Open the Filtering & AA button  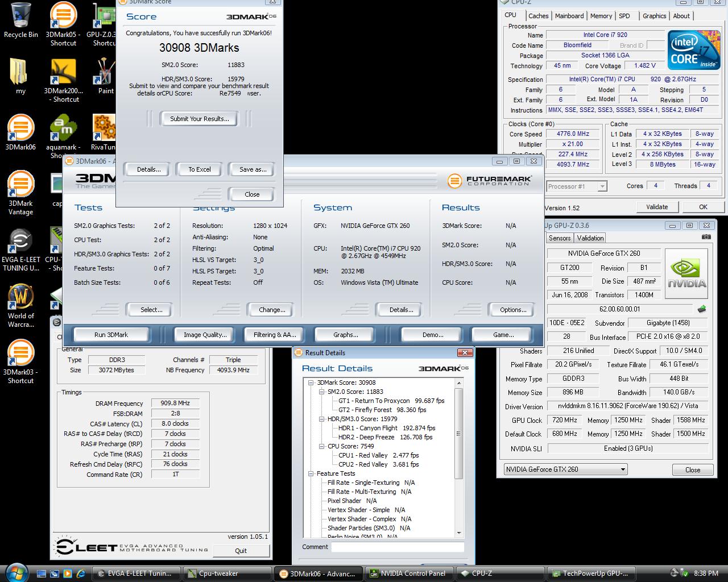(x=275, y=335)
